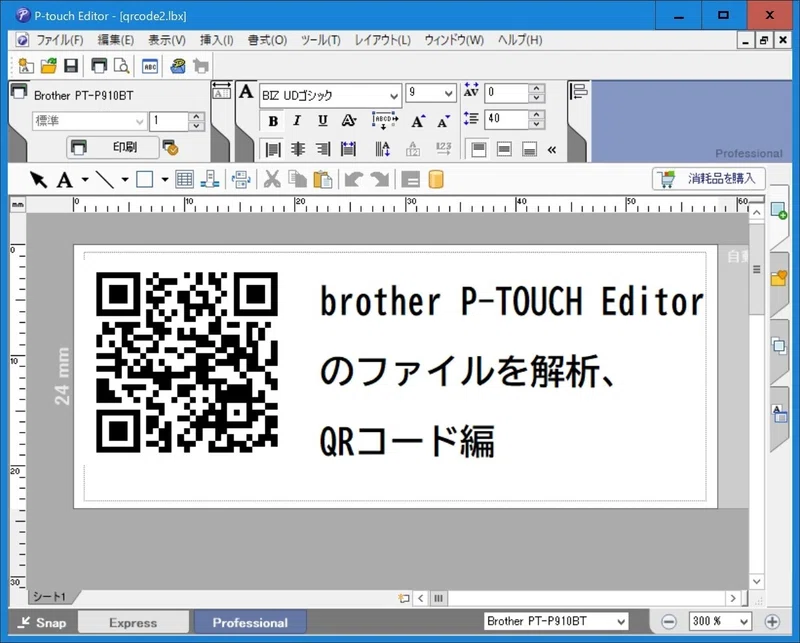This screenshot has width=800, height=643.
Task: Save the label with floppy icon
Action: pos(71,66)
